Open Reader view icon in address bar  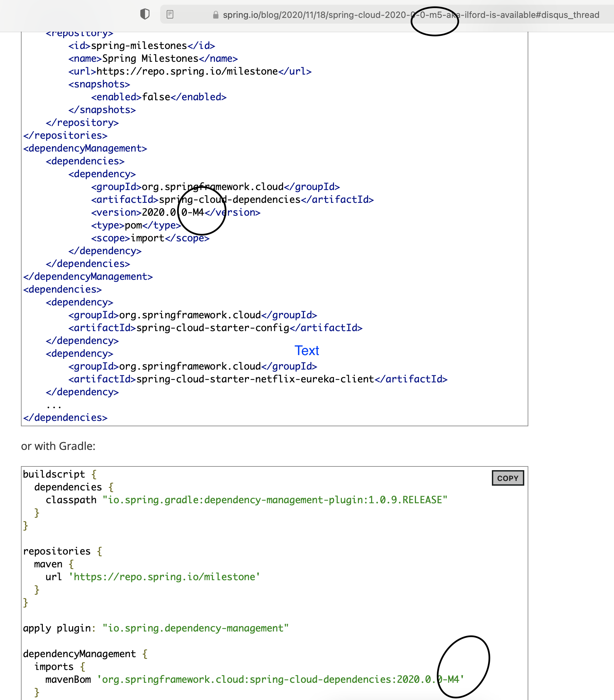[170, 15]
